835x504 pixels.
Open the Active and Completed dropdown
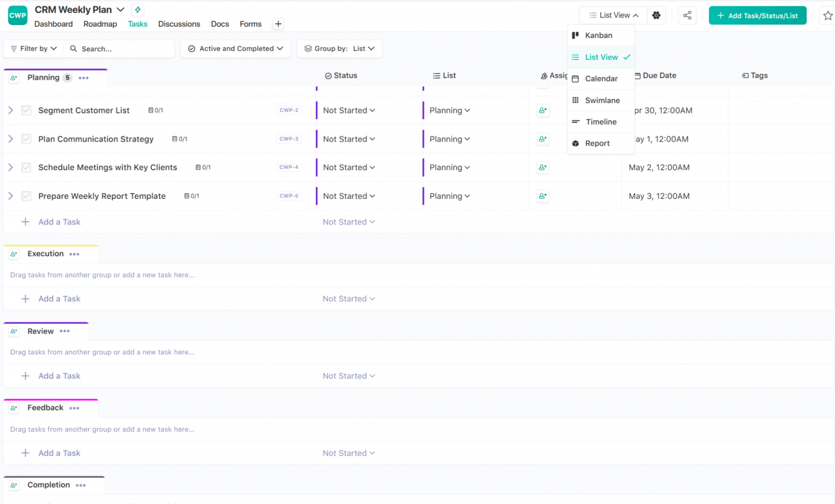tap(235, 48)
